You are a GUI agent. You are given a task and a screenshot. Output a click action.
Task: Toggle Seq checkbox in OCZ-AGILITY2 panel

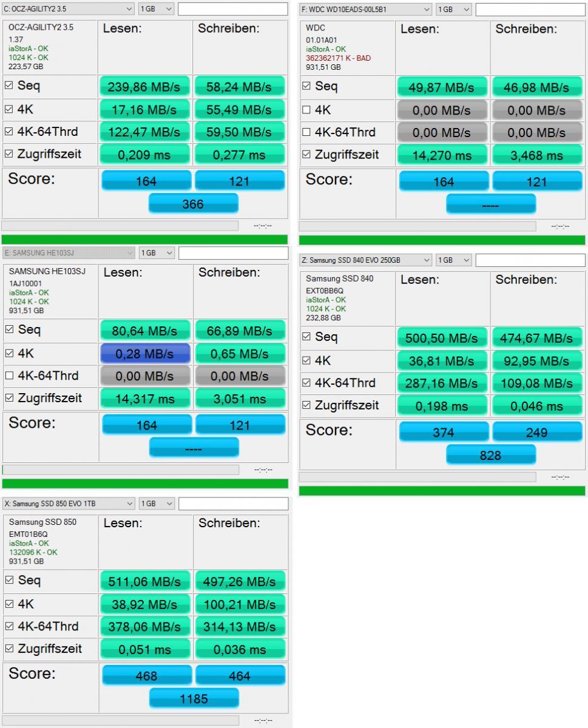tap(8, 86)
